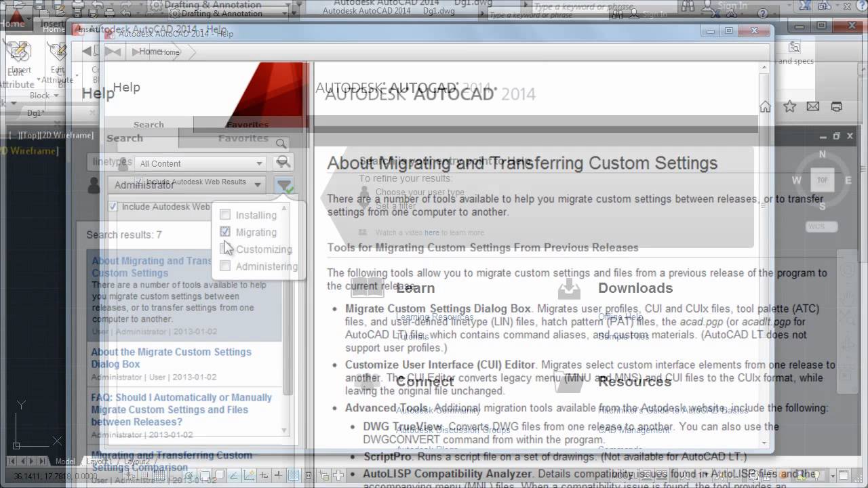This screenshot has height=488, width=868.
Task: Click the email envelope icon in Help
Action: [813, 106]
